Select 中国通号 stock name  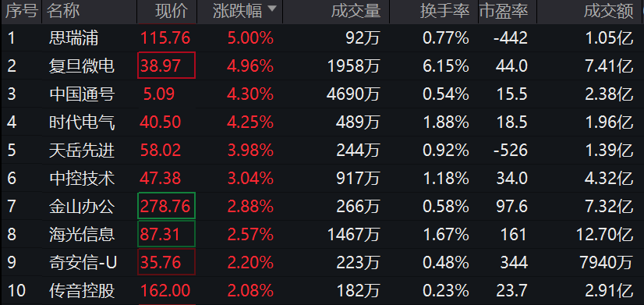[x=82, y=94]
